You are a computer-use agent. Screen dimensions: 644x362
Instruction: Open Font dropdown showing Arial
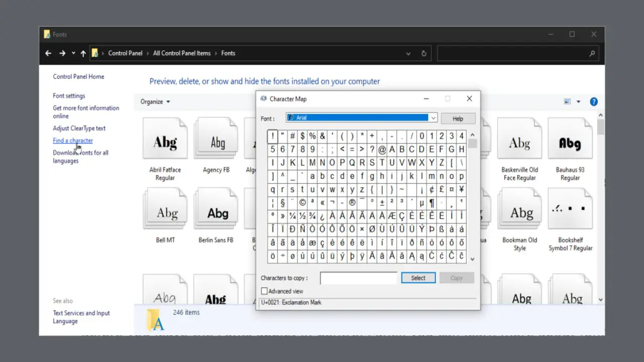pyautogui.click(x=362, y=118)
